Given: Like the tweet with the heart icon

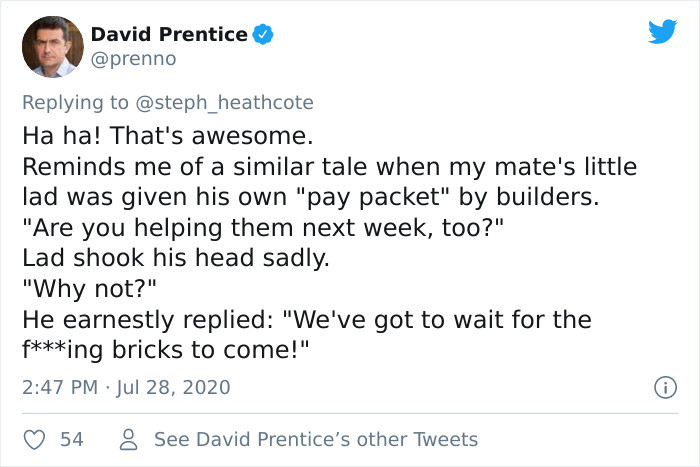Looking at the screenshot, I should click(35, 439).
